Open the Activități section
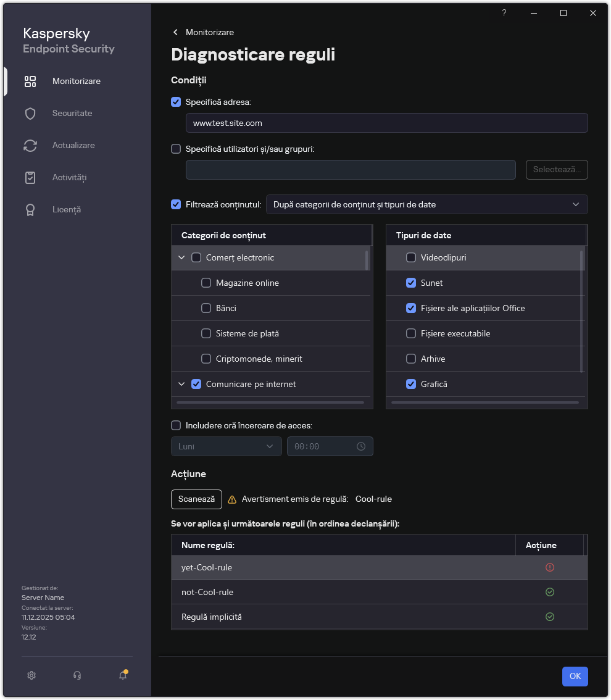The width and height of the screenshot is (611, 700). click(68, 177)
